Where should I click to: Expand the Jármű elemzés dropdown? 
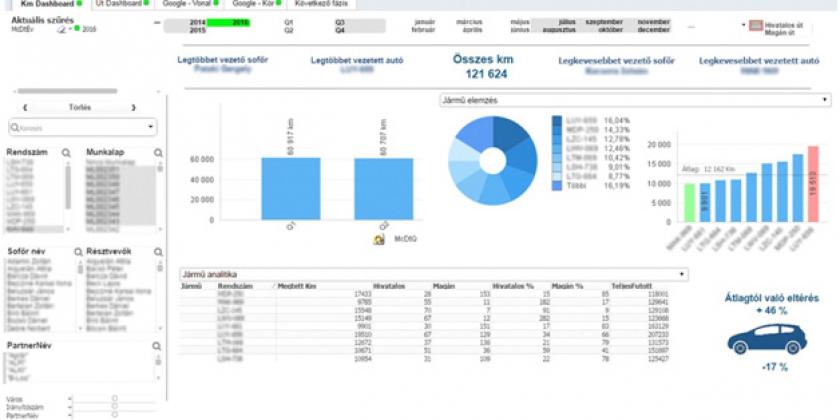(x=823, y=100)
